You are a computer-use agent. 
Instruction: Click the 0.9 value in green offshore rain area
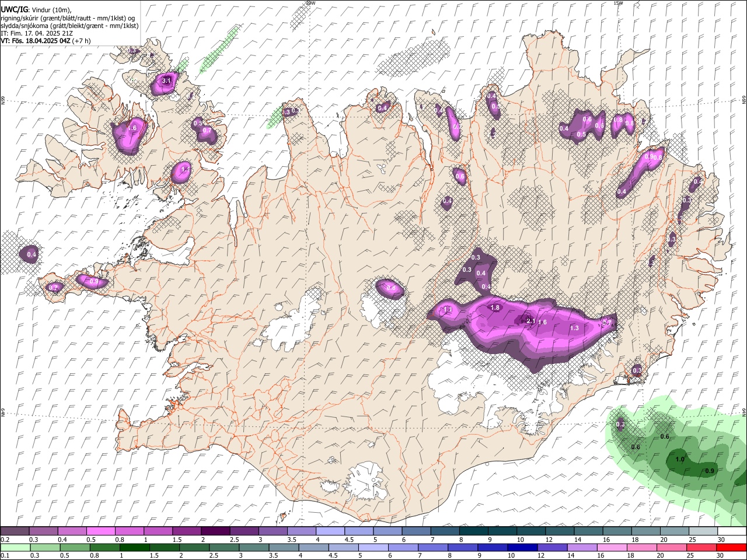(710, 471)
